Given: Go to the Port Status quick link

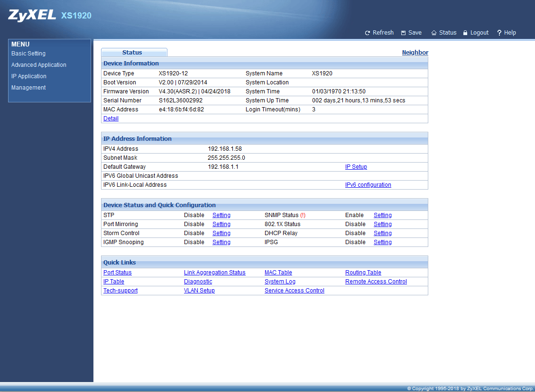Looking at the screenshot, I should (x=117, y=273).
